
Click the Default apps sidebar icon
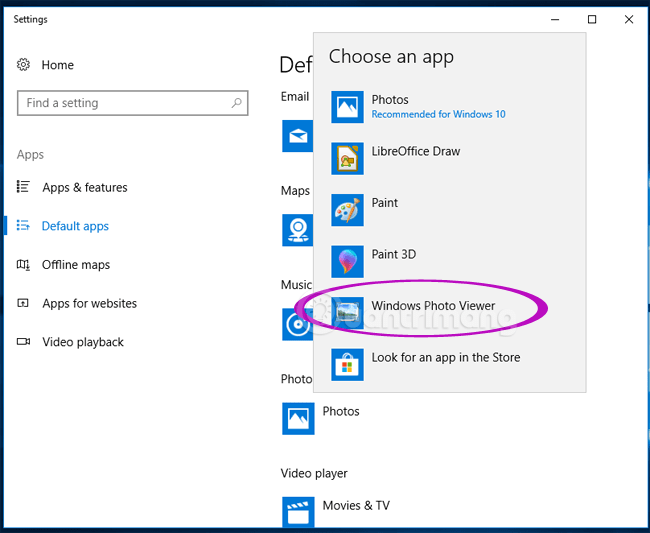23,225
